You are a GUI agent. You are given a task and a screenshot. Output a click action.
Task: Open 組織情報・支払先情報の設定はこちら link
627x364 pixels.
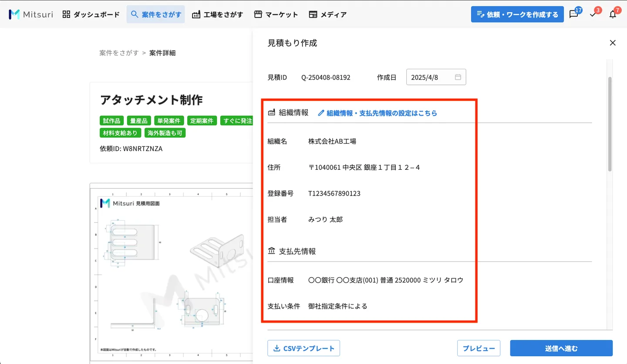click(377, 113)
